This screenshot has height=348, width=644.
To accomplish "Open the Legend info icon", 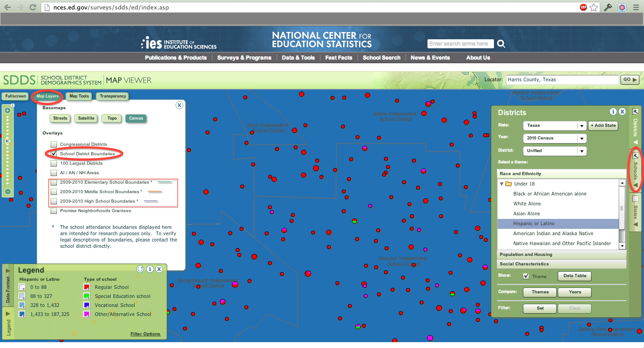I will (x=150, y=269).
